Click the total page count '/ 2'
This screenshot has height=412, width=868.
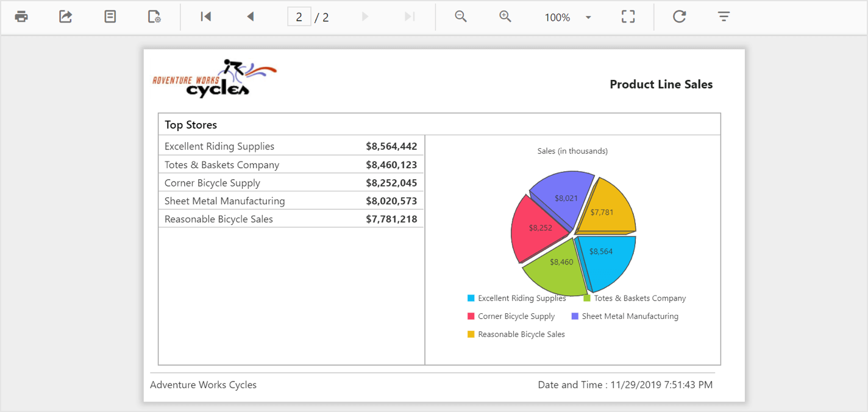click(322, 18)
